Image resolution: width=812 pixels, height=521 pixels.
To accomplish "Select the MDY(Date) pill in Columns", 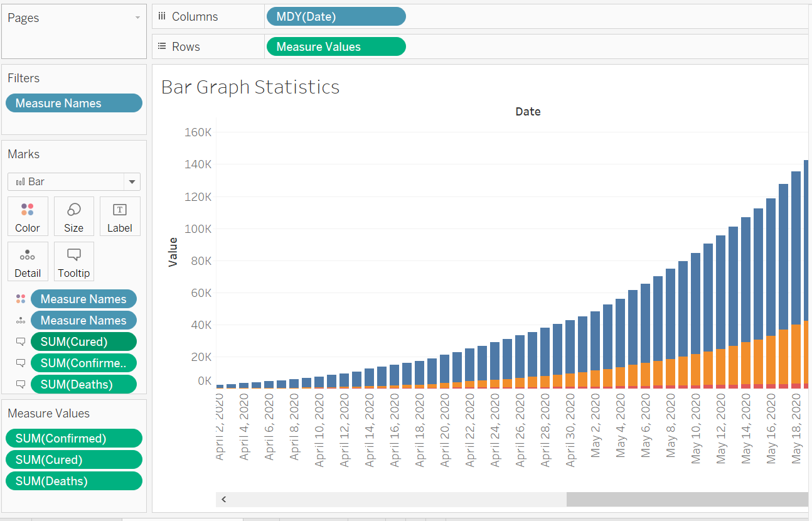I will (336, 17).
